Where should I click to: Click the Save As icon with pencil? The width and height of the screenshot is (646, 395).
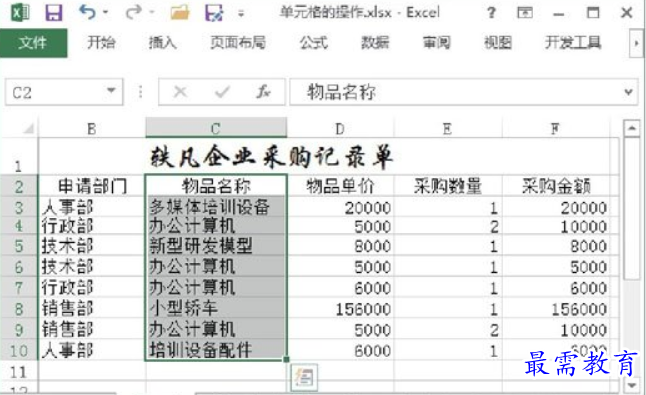pos(214,12)
